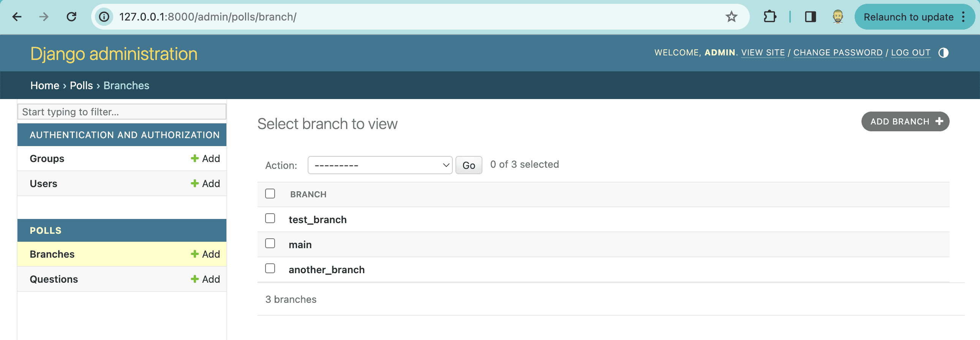Viewport: 980px width, 340px height.
Task: Open the test_branch entry
Action: (318, 220)
